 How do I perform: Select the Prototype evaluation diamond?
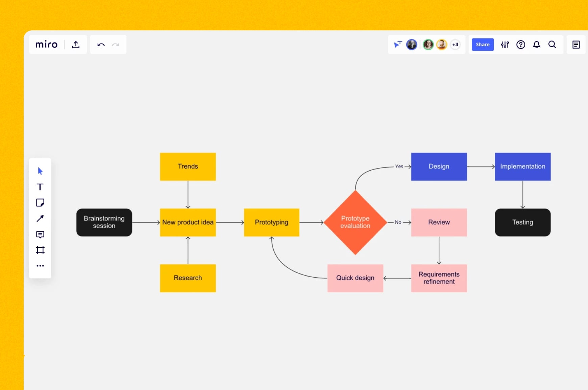355,222
